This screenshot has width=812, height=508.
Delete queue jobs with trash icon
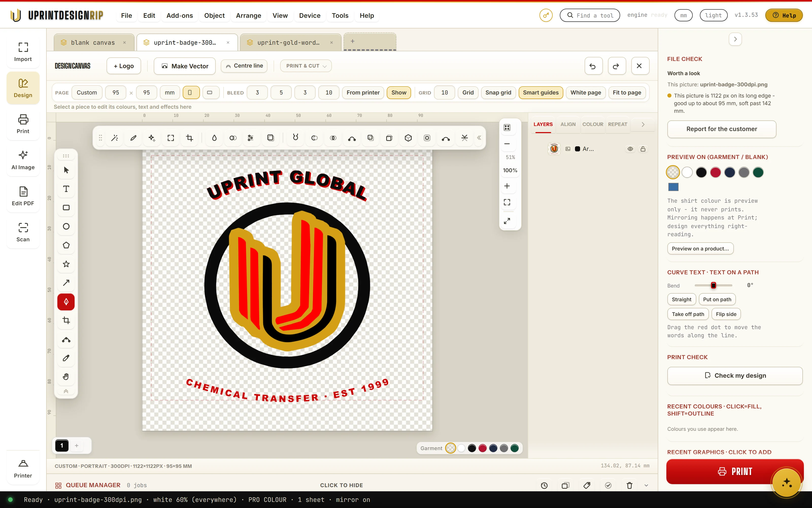coord(630,485)
